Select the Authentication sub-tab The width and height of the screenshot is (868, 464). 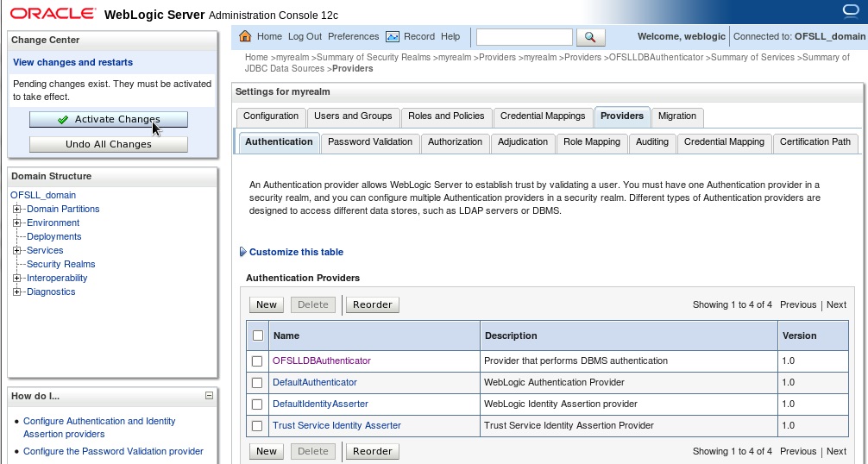tap(279, 142)
